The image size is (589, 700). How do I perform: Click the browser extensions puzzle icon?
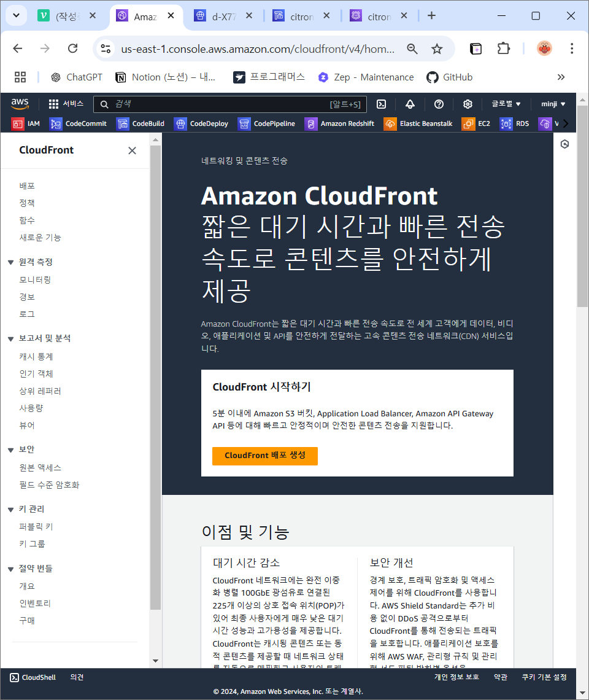pyautogui.click(x=503, y=49)
